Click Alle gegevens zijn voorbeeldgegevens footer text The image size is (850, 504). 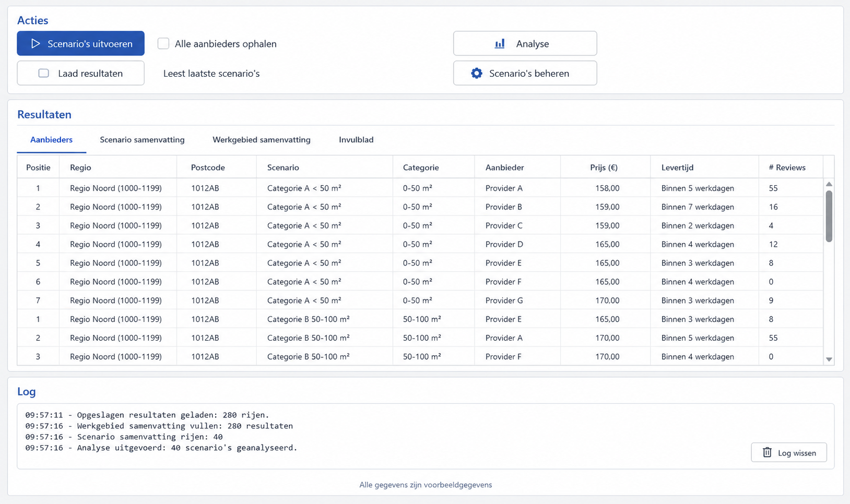click(x=426, y=485)
